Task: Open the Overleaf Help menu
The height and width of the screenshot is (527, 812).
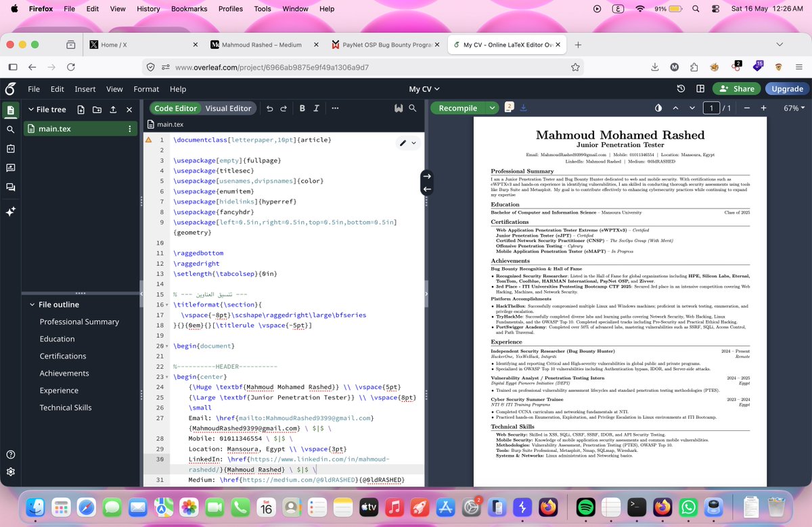Action: 178,89
